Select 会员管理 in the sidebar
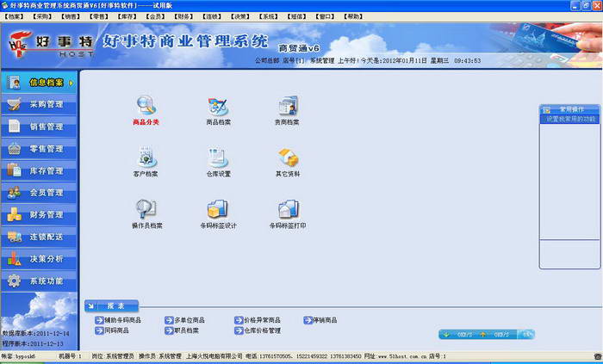This screenshot has height=364, width=603. [x=39, y=193]
